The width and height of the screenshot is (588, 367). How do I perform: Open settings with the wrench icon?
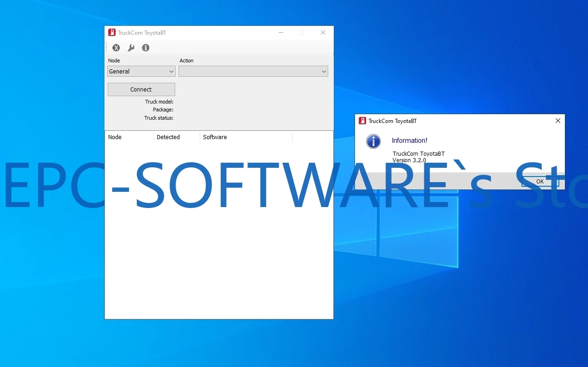131,48
